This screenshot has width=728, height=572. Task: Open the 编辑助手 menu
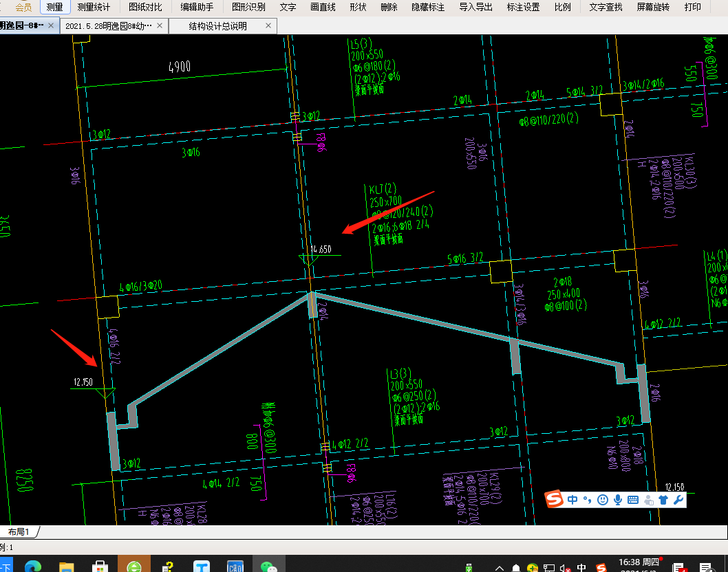click(x=197, y=7)
